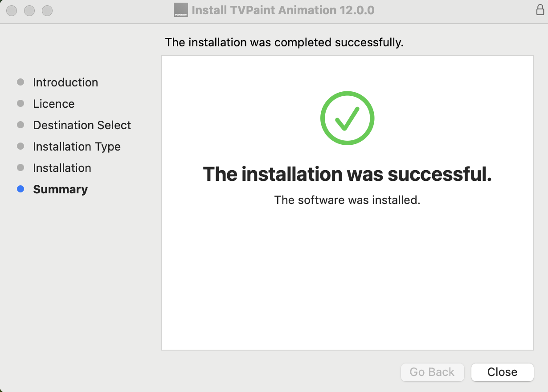Click the installation successful heading text
This screenshot has width=548, height=392.
[x=347, y=174]
